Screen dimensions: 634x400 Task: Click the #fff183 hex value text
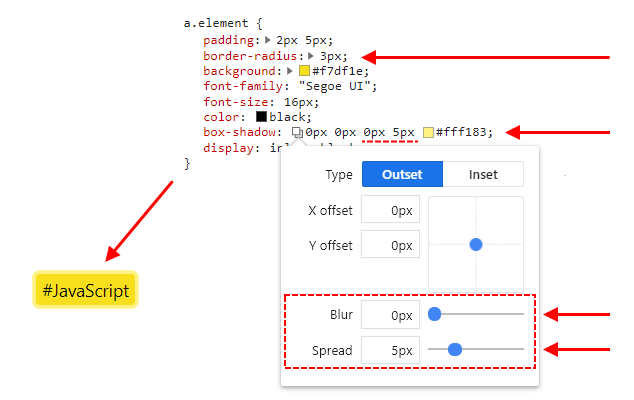(x=461, y=132)
